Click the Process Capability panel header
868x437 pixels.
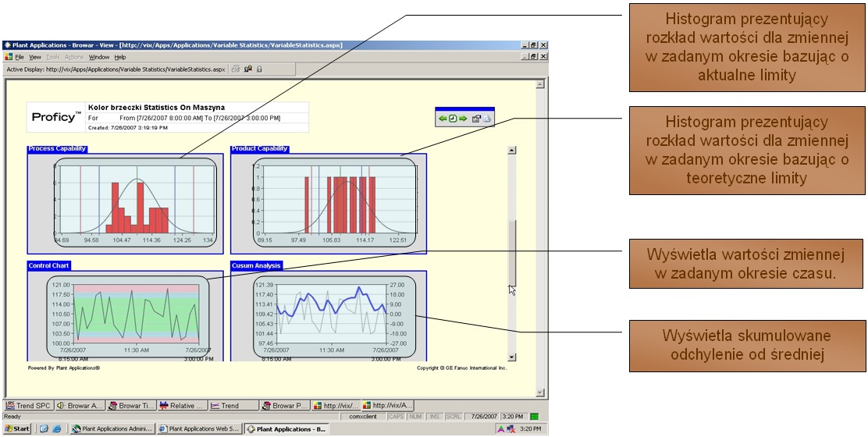[x=57, y=148]
